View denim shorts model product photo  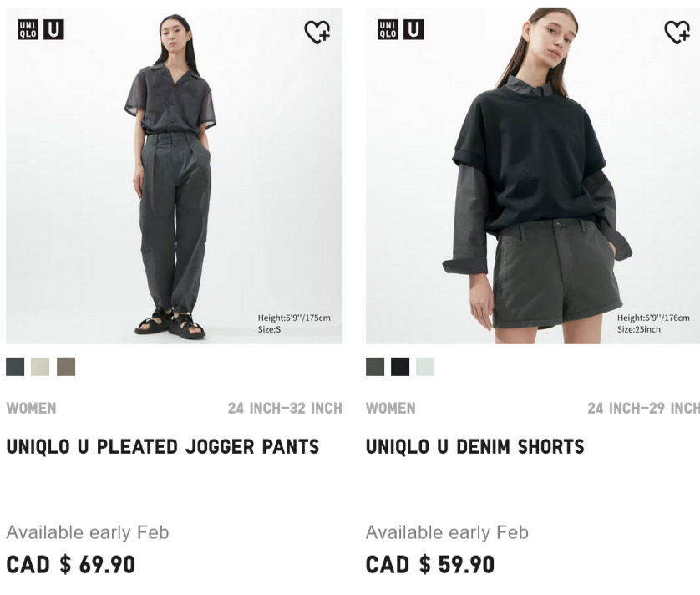click(533, 175)
